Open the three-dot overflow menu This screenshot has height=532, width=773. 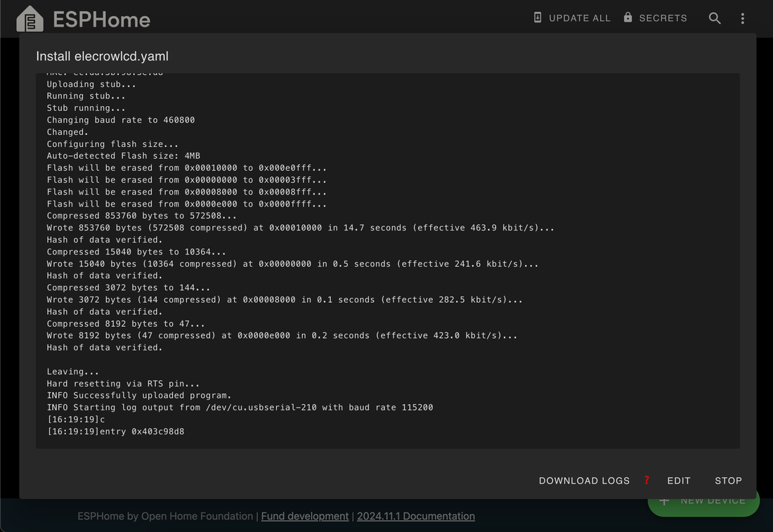(x=743, y=18)
